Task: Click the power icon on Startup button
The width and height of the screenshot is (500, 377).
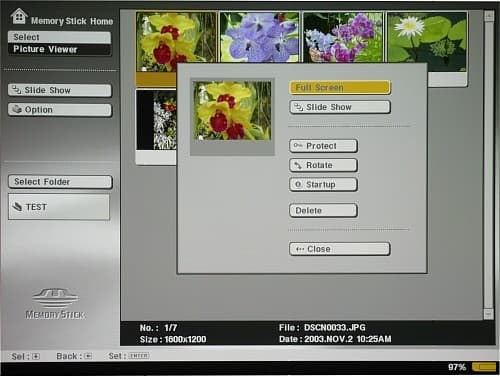Action: [298, 184]
